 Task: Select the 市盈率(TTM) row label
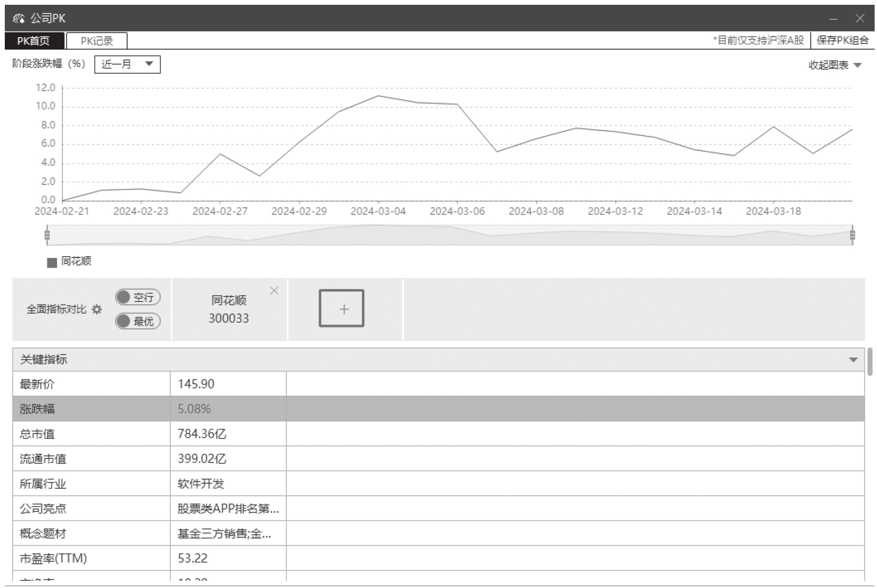tap(53, 559)
